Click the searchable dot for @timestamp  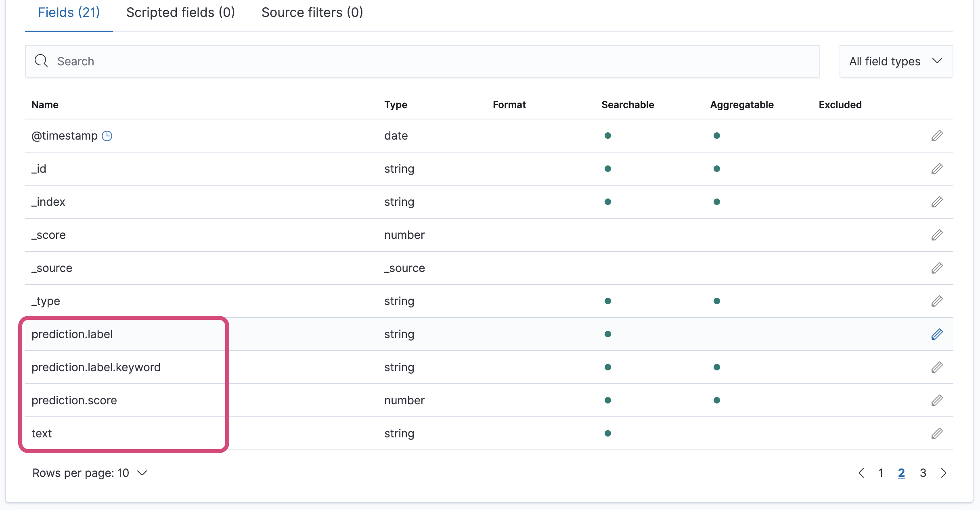(x=607, y=136)
